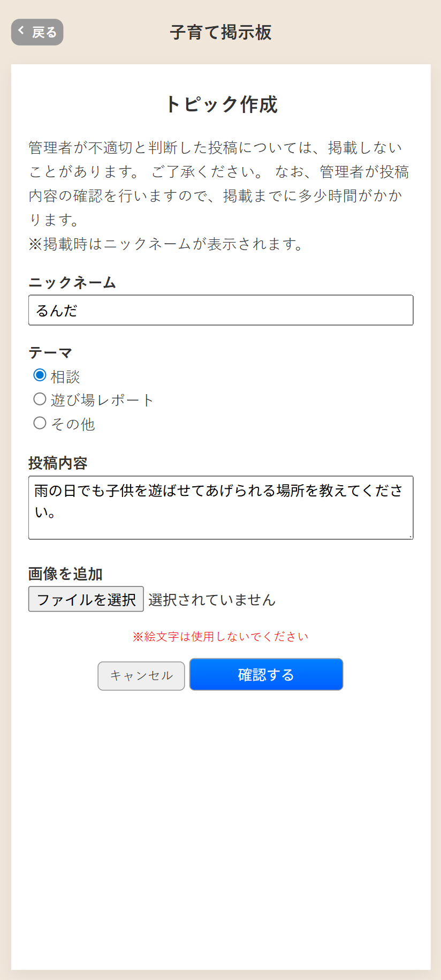Open the ファイルを選択 file chooser
Screen dimensions: 441x980
pos(86,599)
